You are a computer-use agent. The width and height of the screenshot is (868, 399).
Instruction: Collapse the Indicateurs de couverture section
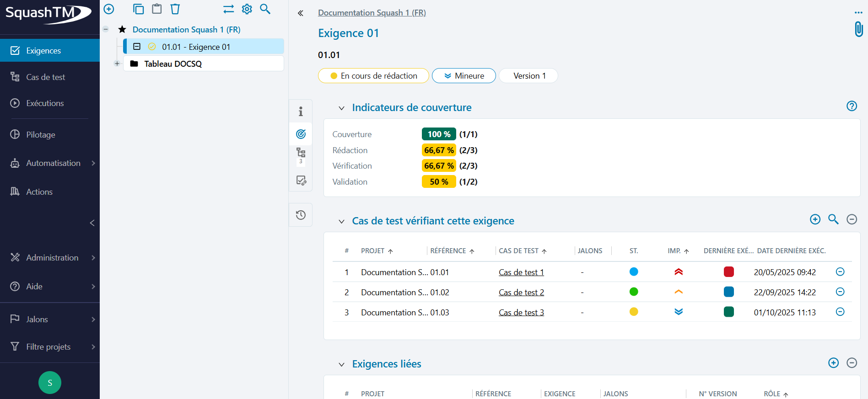pyautogui.click(x=341, y=108)
